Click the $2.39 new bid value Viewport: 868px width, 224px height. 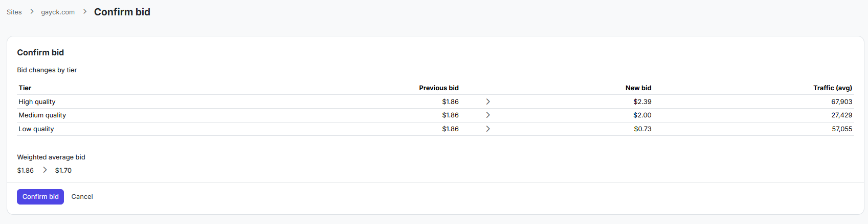coord(642,102)
